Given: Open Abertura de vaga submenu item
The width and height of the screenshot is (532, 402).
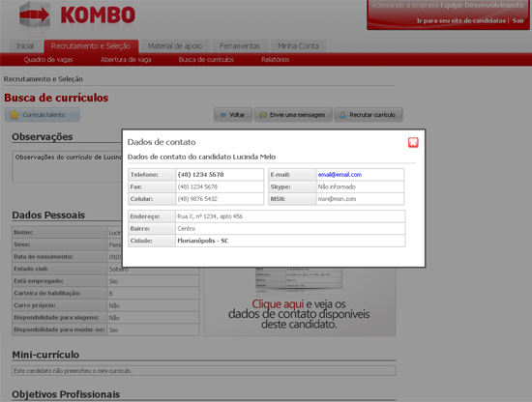Looking at the screenshot, I should [x=126, y=60].
